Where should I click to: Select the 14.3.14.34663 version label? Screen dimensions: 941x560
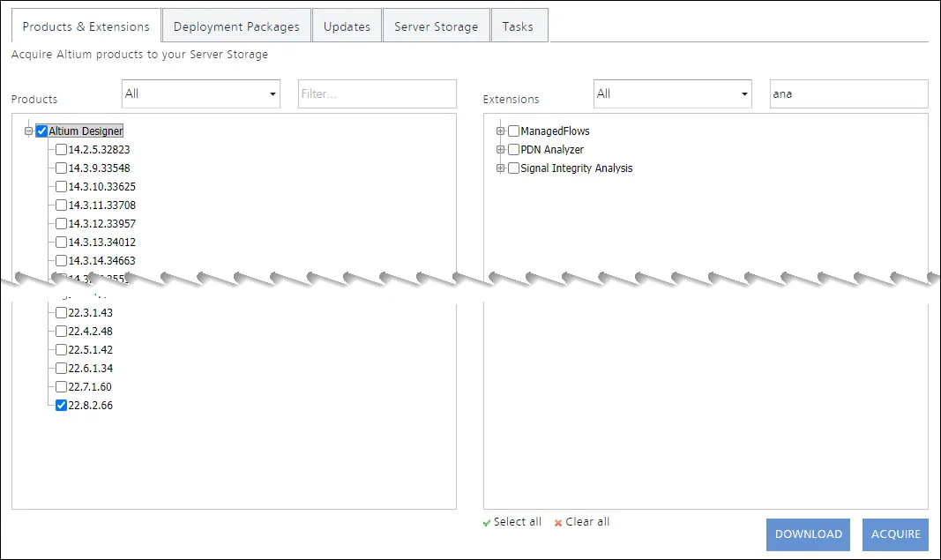pos(102,261)
